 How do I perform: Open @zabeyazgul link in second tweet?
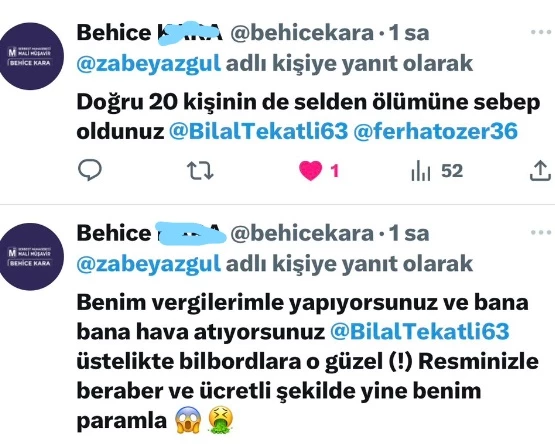pos(149,264)
